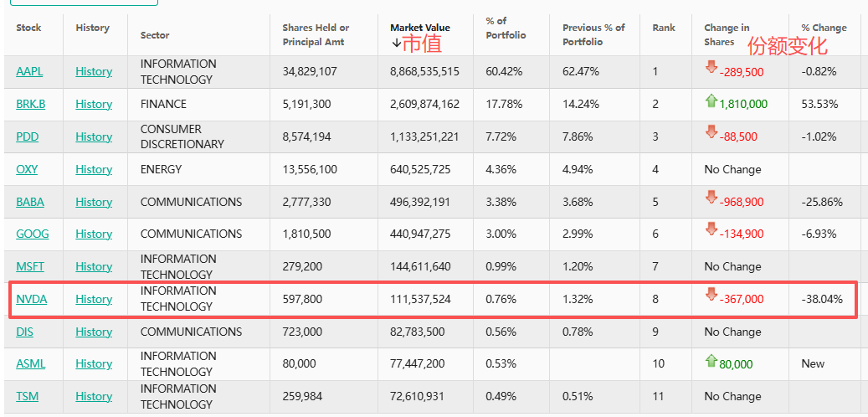Click the green up arrow in ASML row
Viewport: 868px width, 417px height.
click(711, 361)
